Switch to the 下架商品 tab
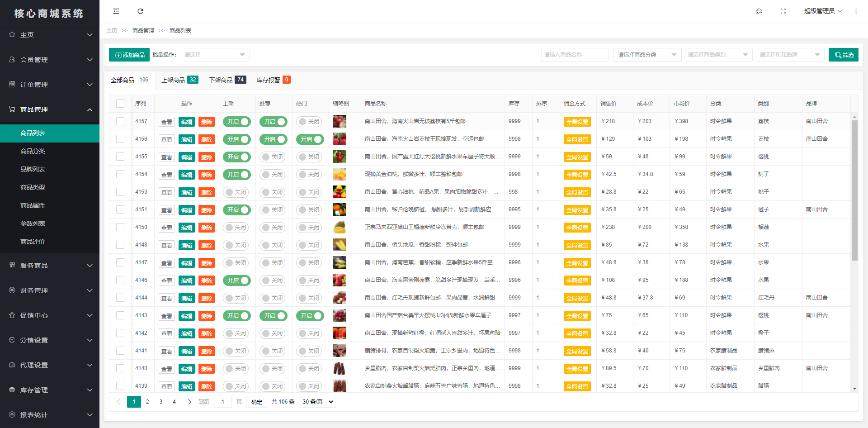The width and height of the screenshot is (868, 428). click(227, 80)
